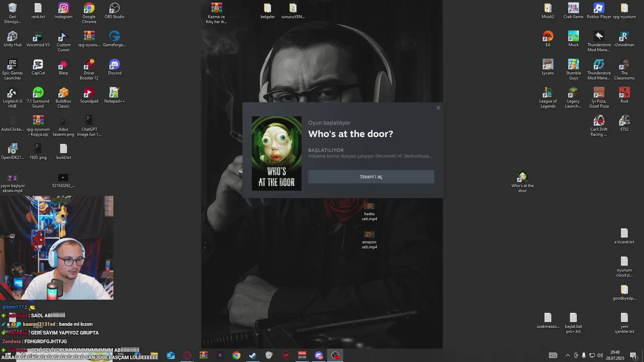Click the active OBS icon in the taskbar
This screenshot has width=644, height=362.
(x=335, y=355)
